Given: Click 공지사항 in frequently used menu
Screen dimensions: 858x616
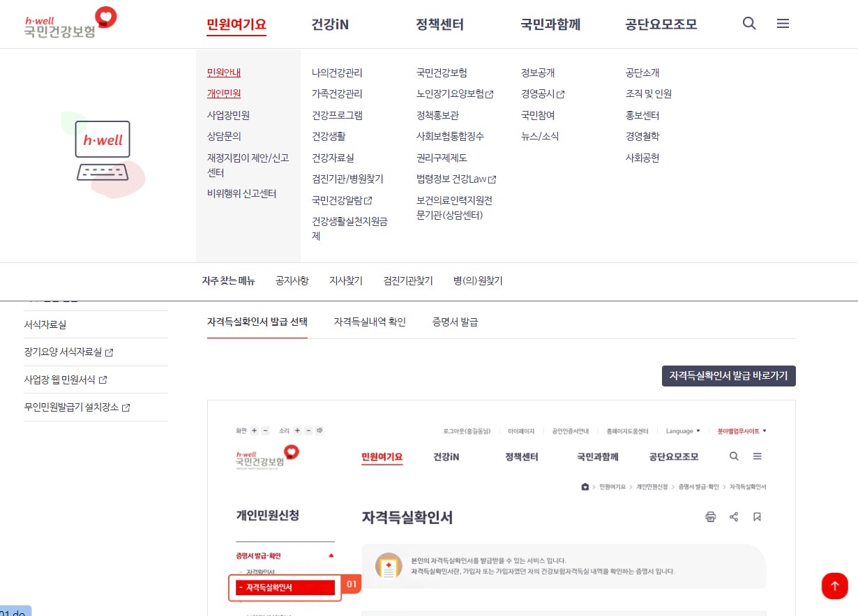Looking at the screenshot, I should (x=292, y=280).
